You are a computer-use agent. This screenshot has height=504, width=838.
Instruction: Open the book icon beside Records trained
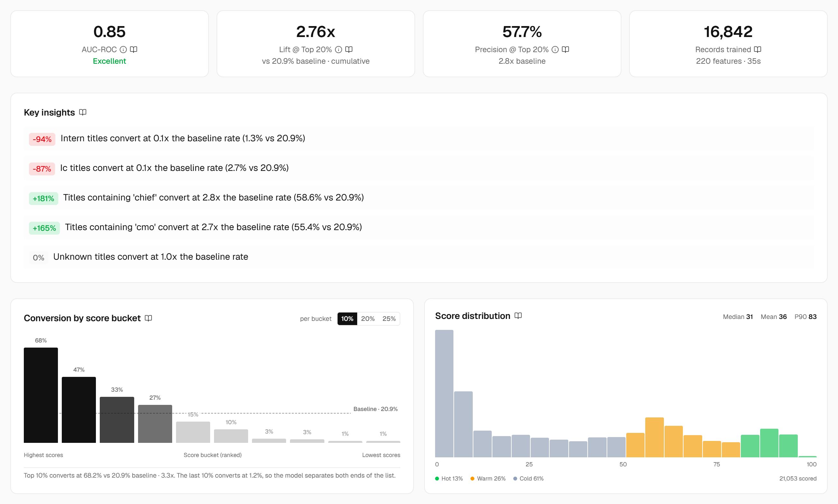click(758, 50)
